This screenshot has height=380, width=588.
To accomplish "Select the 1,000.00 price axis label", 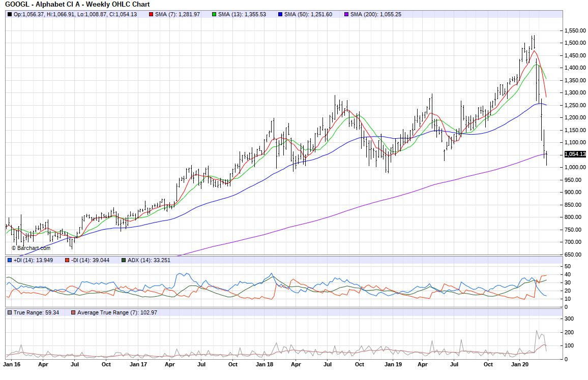I will click(575, 167).
